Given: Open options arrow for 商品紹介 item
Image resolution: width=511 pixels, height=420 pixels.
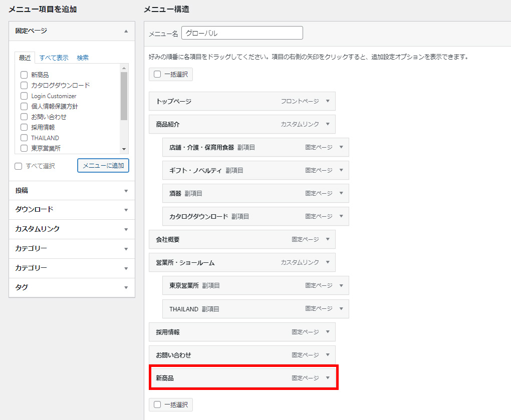Looking at the screenshot, I should [x=328, y=124].
